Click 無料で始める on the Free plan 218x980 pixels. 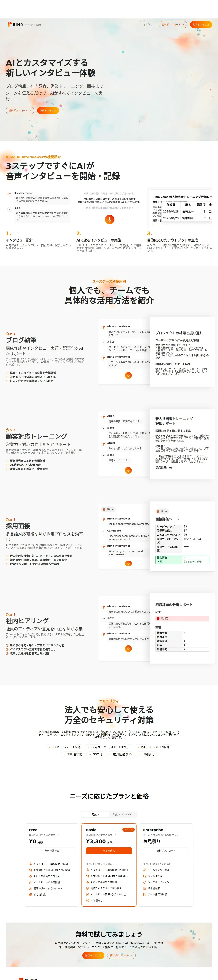(52, 851)
